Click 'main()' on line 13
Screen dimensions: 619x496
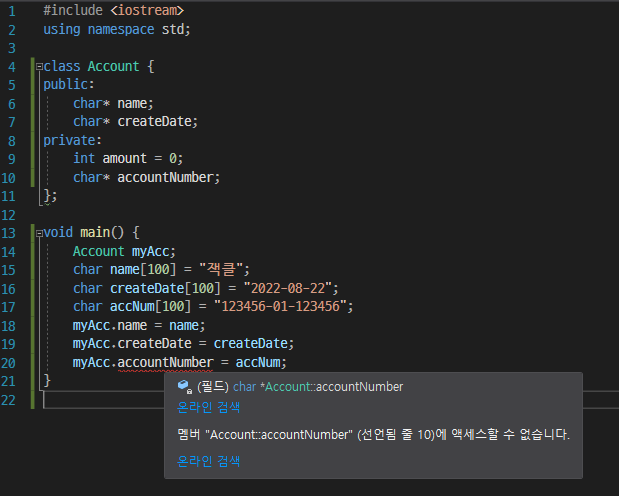coord(102,232)
